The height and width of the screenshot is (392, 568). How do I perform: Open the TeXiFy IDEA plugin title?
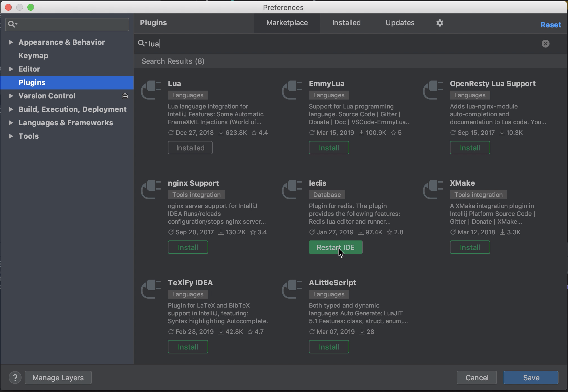tap(190, 283)
